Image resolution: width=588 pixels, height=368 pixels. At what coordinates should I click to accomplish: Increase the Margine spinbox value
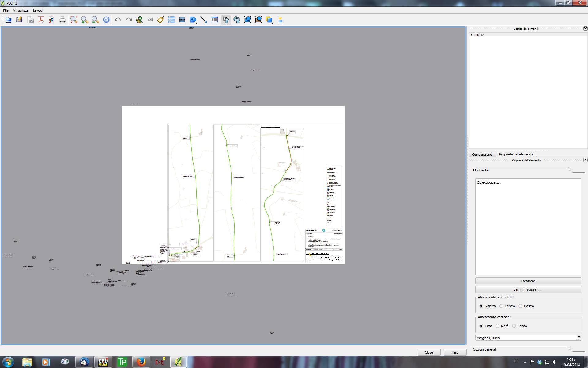[x=579, y=336]
